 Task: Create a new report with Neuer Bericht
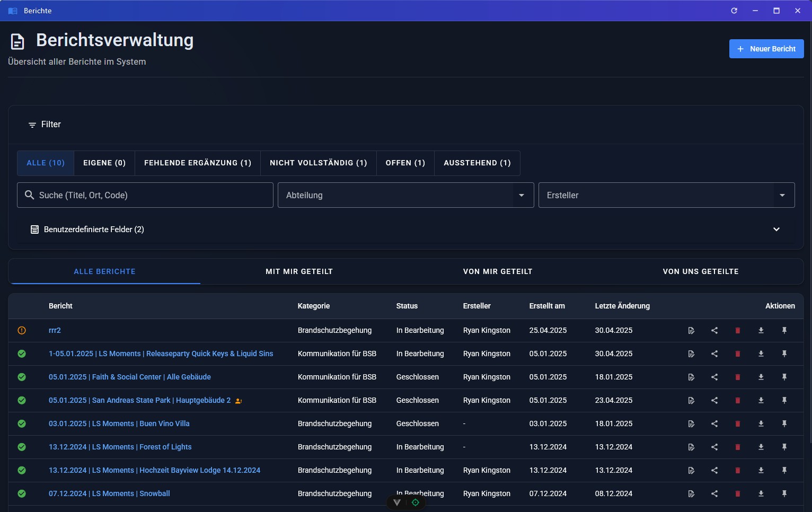[x=766, y=49]
